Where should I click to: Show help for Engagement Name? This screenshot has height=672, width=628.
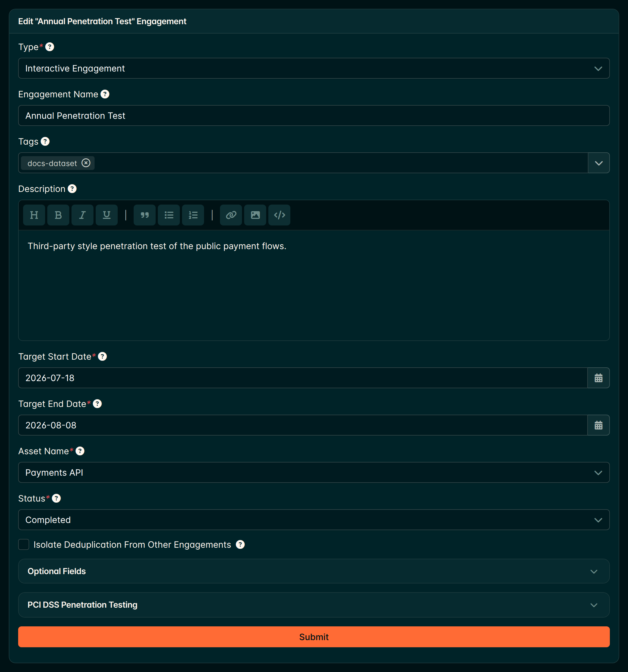105,94
